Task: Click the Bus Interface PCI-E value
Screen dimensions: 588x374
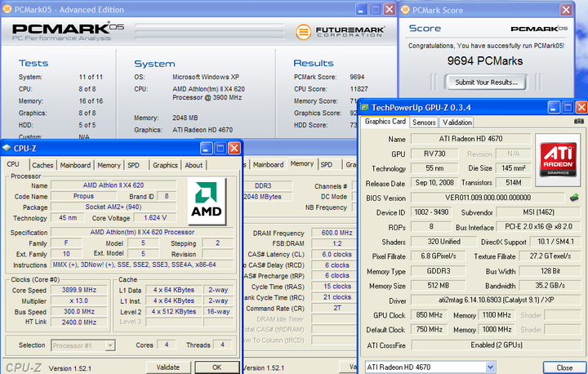Action: tap(538, 226)
